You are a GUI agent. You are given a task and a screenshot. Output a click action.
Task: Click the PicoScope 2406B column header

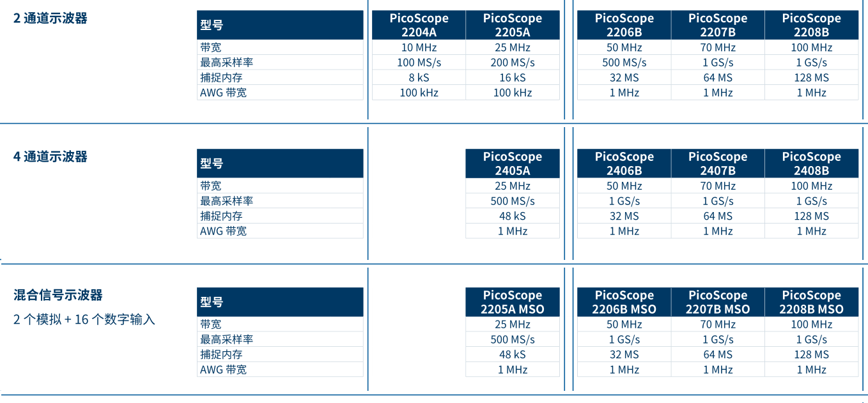tap(624, 163)
